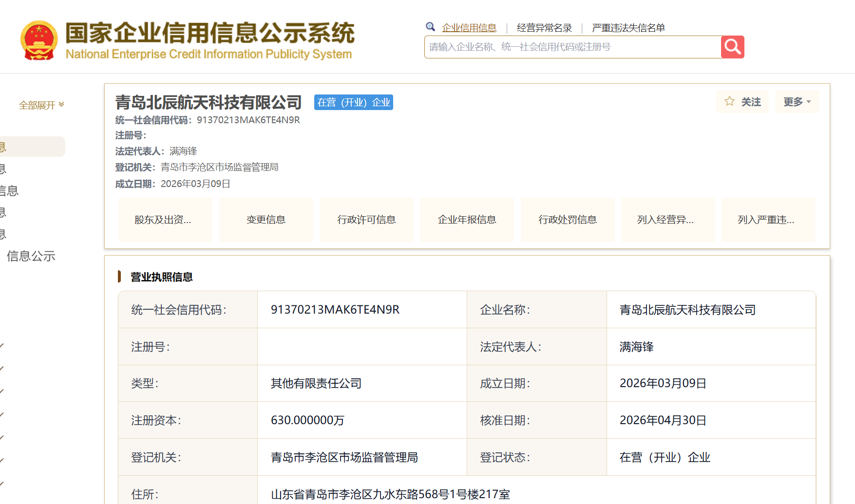Open the 变更信息 section
The image size is (855, 504).
pos(266,220)
